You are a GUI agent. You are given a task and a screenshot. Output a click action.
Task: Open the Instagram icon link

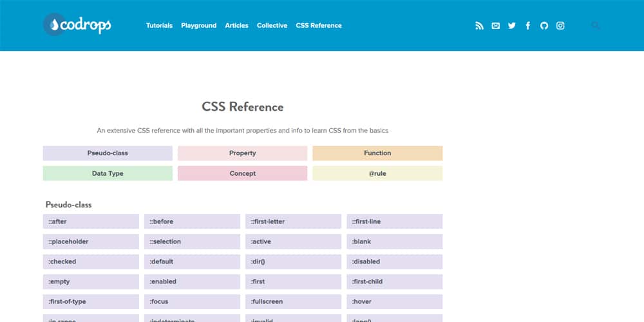pyautogui.click(x=560, y=26)
